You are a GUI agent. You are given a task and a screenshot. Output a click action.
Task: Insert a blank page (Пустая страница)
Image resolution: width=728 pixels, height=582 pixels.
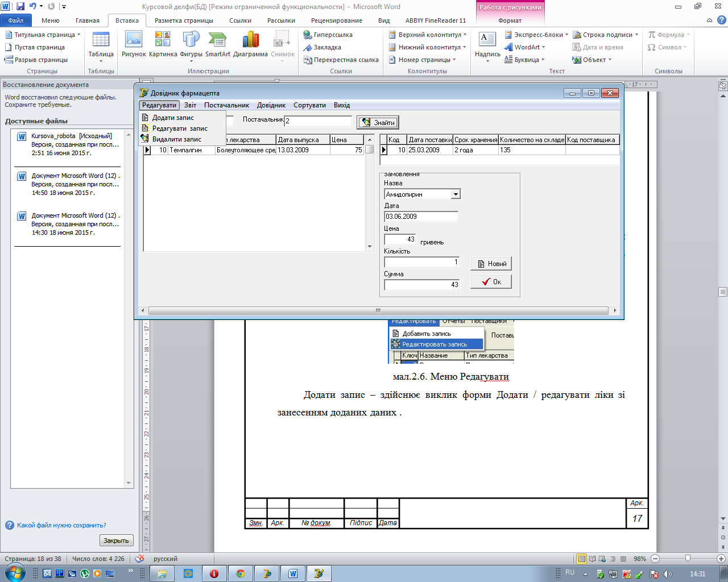click(35, 47)
